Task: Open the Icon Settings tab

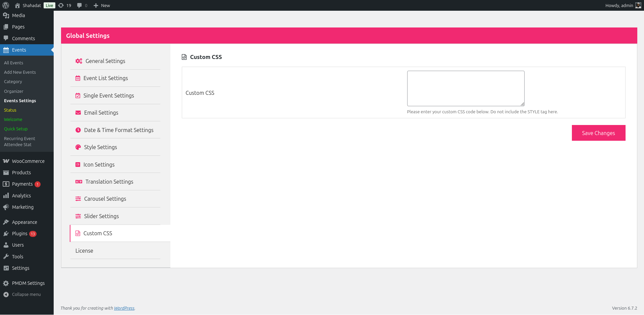Action: [115, 165]
